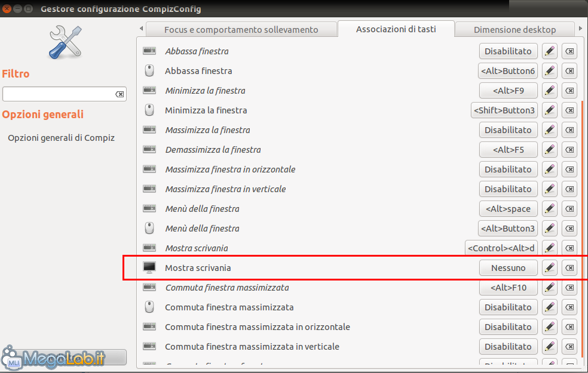Select the Associazioni di tasti tab

396,29
